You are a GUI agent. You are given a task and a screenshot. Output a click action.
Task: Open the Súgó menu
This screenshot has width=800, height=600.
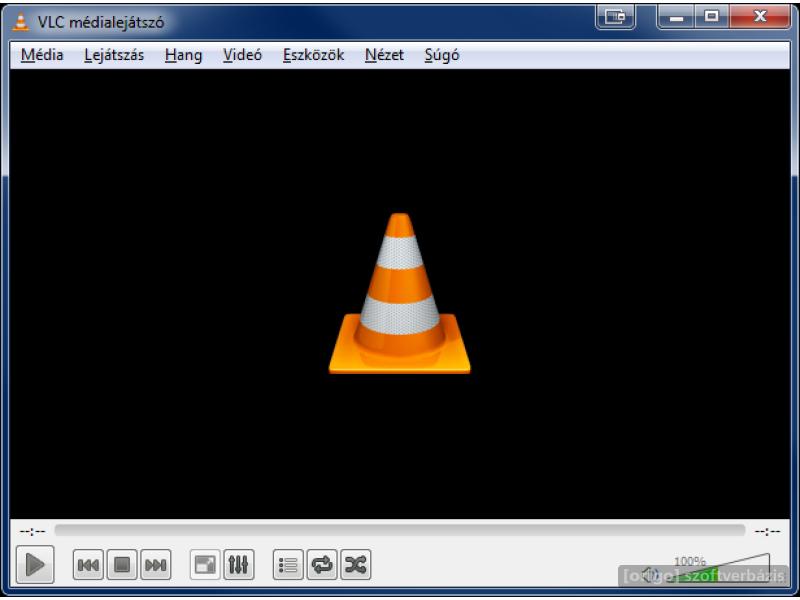(x=442, y=55)
